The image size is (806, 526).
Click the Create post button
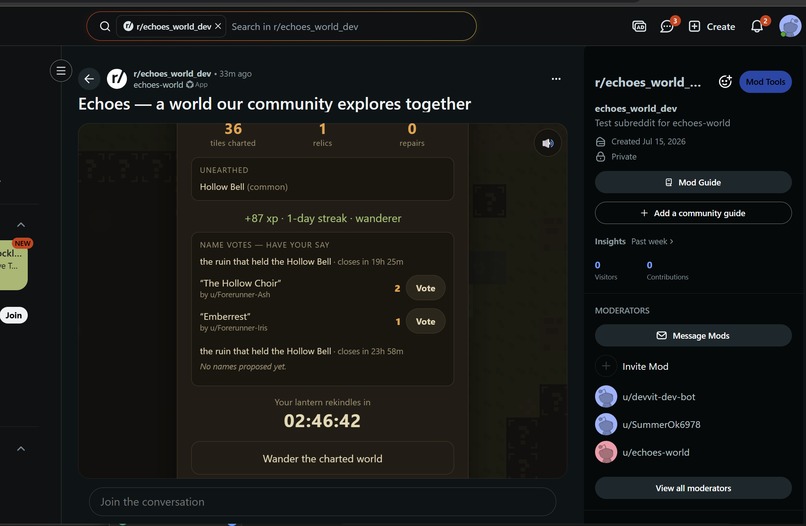coord(712,26)
